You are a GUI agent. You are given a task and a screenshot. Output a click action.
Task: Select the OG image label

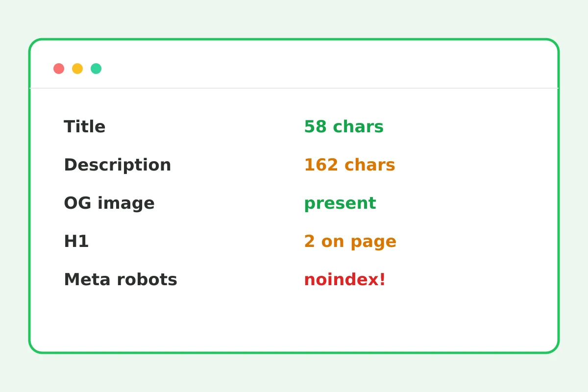pyautogui.click(x=109, y=203)
